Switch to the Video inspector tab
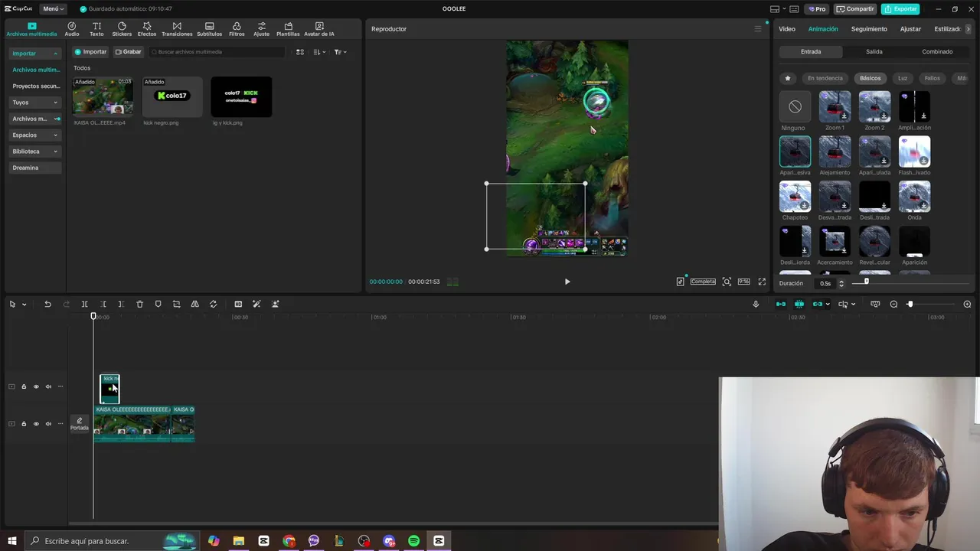This screenshot has width=980, height=551. (787, 29)
